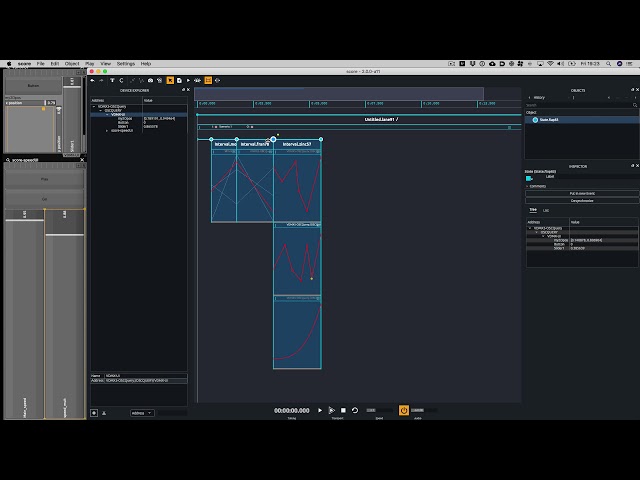640x480 pixels.
Task: Click the create tool next to select
Action: [179, 80]
